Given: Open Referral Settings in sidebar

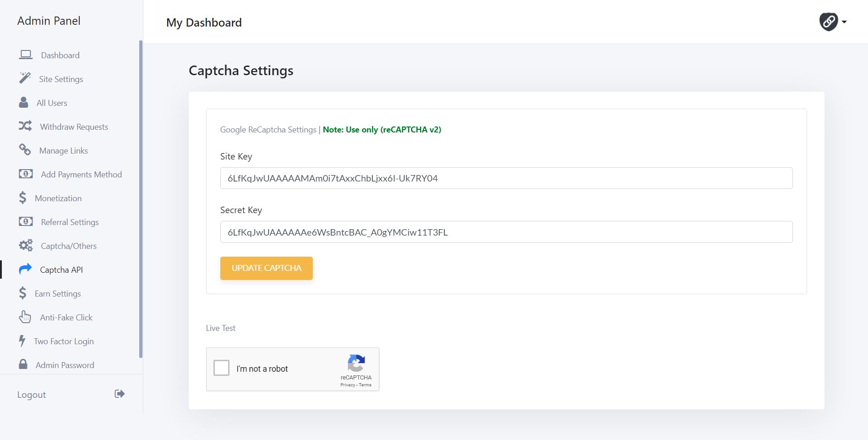Looking at the screenshot, I should (70, 222).
